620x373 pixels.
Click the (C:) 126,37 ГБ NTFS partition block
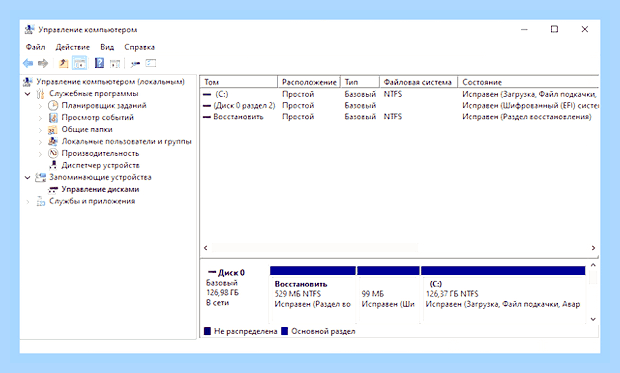click(503, 294)
